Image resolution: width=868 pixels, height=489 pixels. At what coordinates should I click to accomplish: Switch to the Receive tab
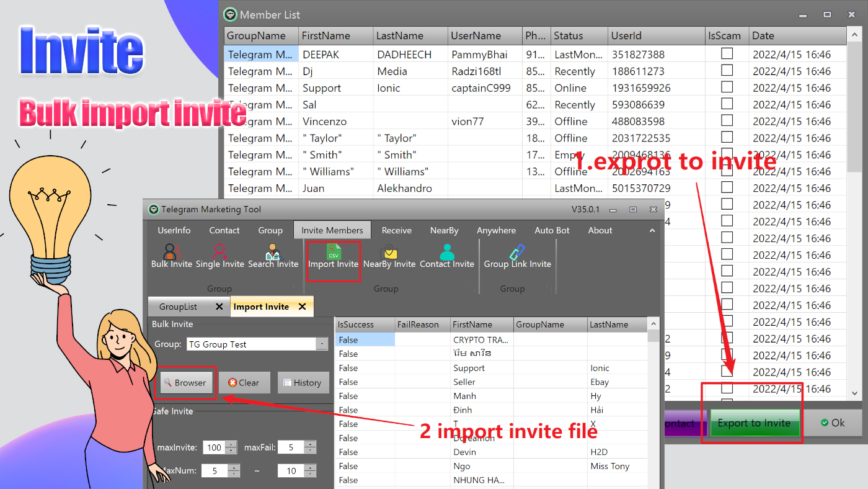pyautogui.click(x=396, y=230)
